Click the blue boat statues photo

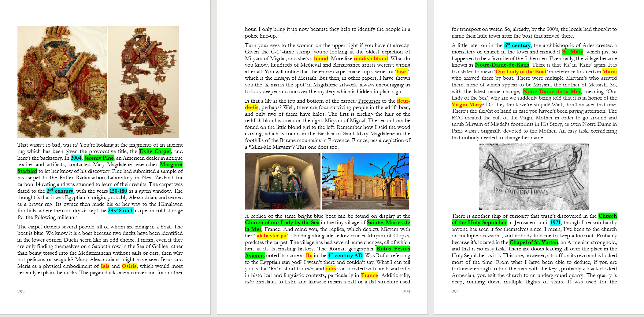(283, 181)
